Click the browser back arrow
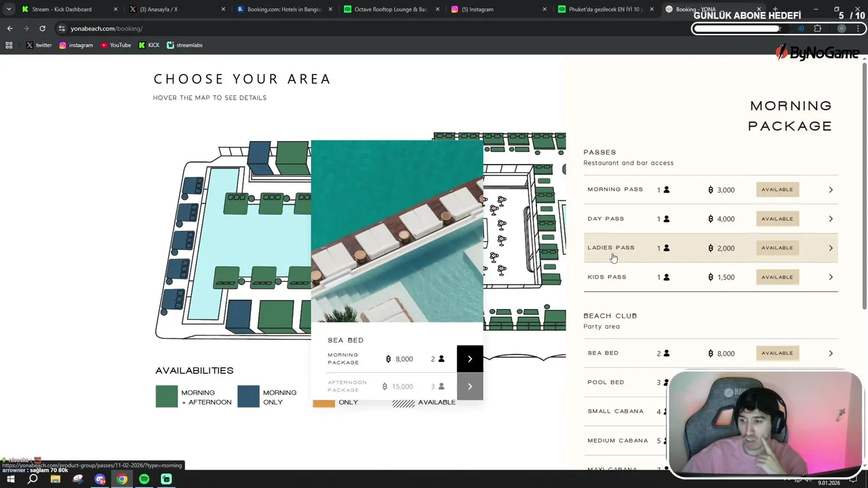This screenshot has height=488, width=868. pyautogui.click(x=9, y=28)
